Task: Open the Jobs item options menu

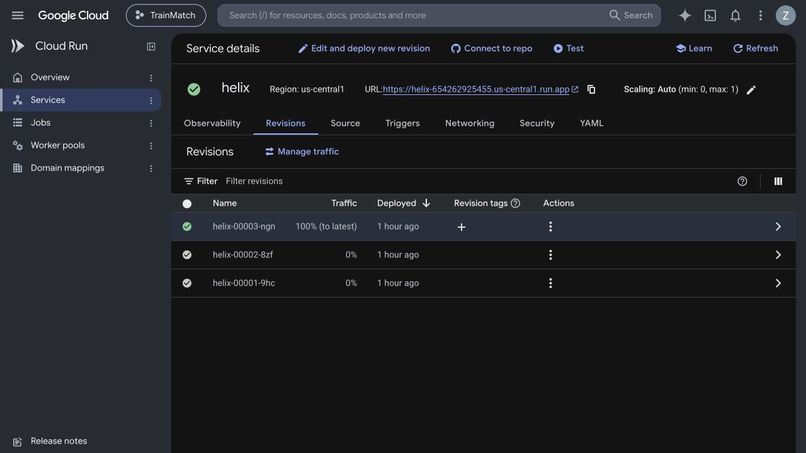Action: point(151,123)
